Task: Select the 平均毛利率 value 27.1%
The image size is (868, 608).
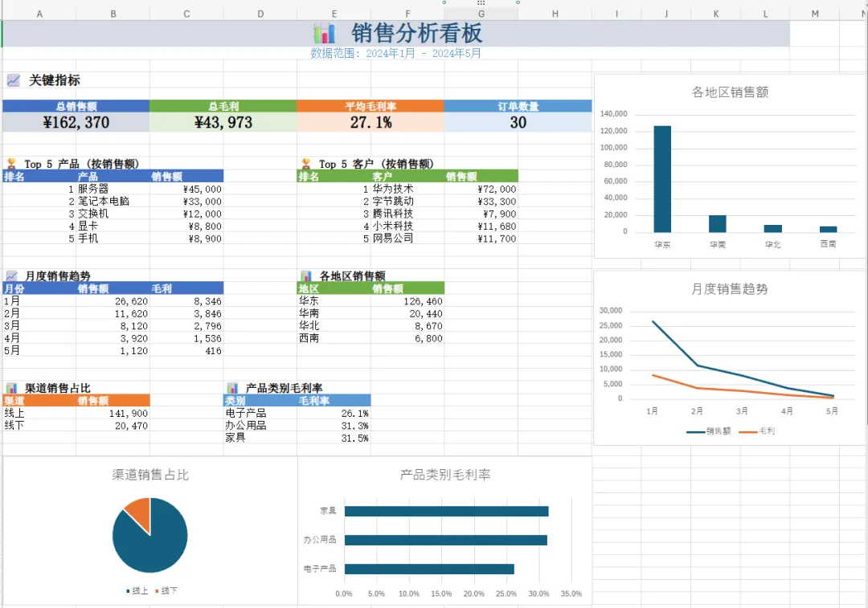Action: (371, 122)
